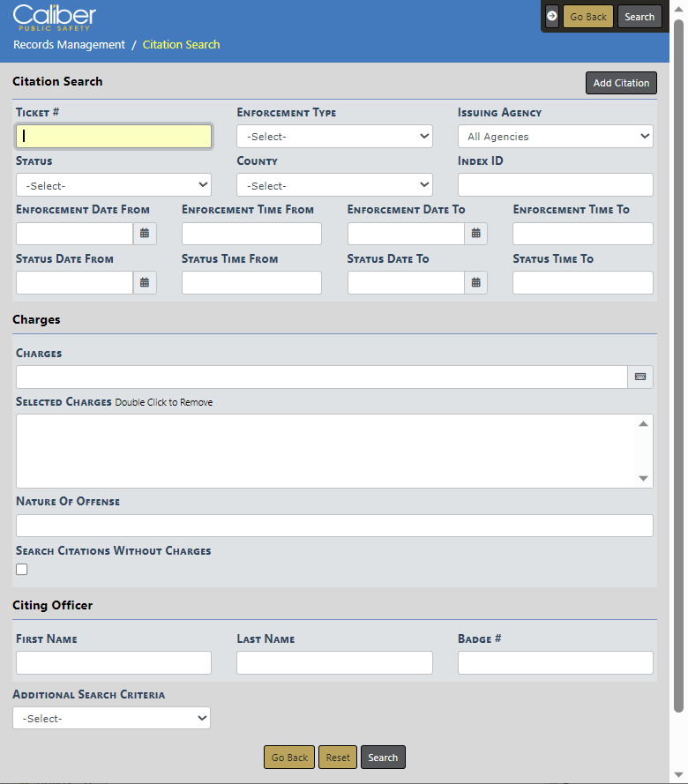Open the Additional Search Criteria dropdown
Viewport: 688px width, 784px height.
pyautogui.click(x=111, y=719)
